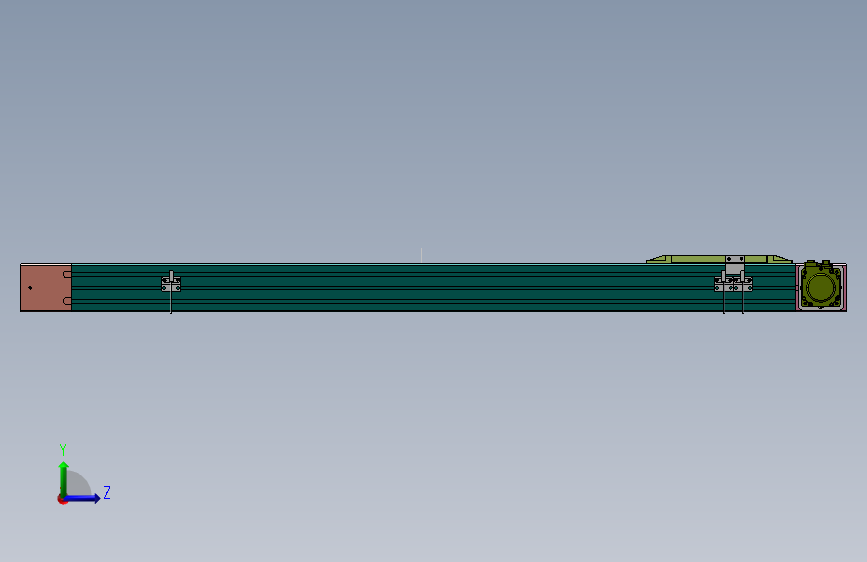The height and width of the screenshot is (562, 867).
Task: Click the Y label of the triad
Action: pos(63,450)
